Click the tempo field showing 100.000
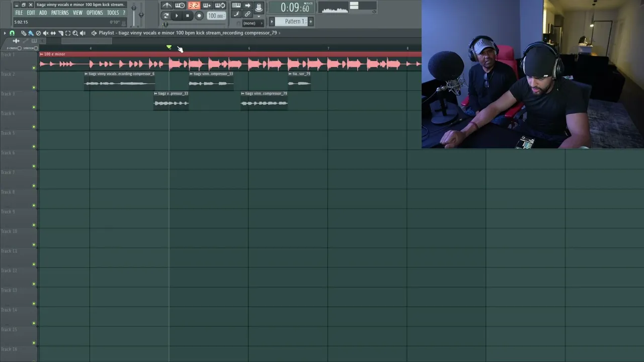 point(216,16)
